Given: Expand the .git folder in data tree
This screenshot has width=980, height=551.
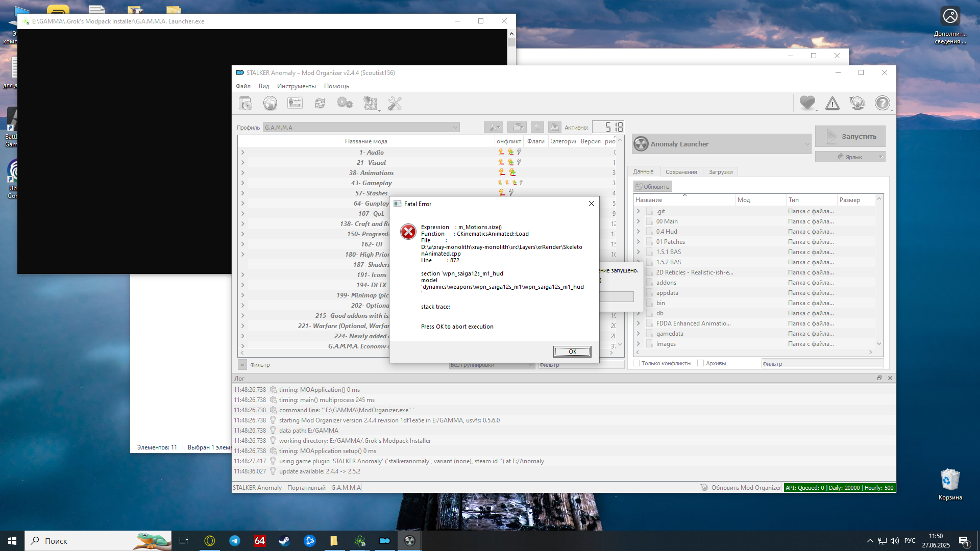Looking at the screenshot, I should 638,211.
